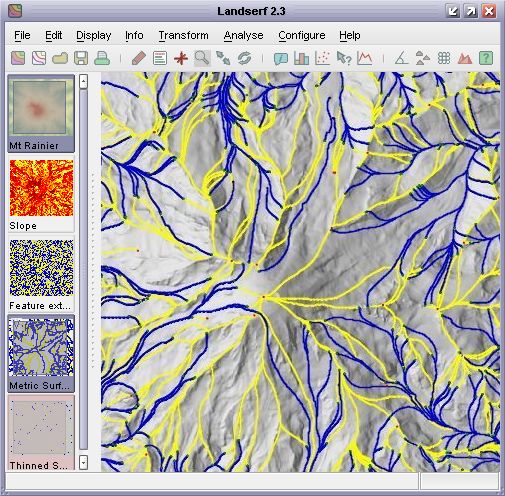
Task: Open the Edit menu
Action: coord(54,35)
